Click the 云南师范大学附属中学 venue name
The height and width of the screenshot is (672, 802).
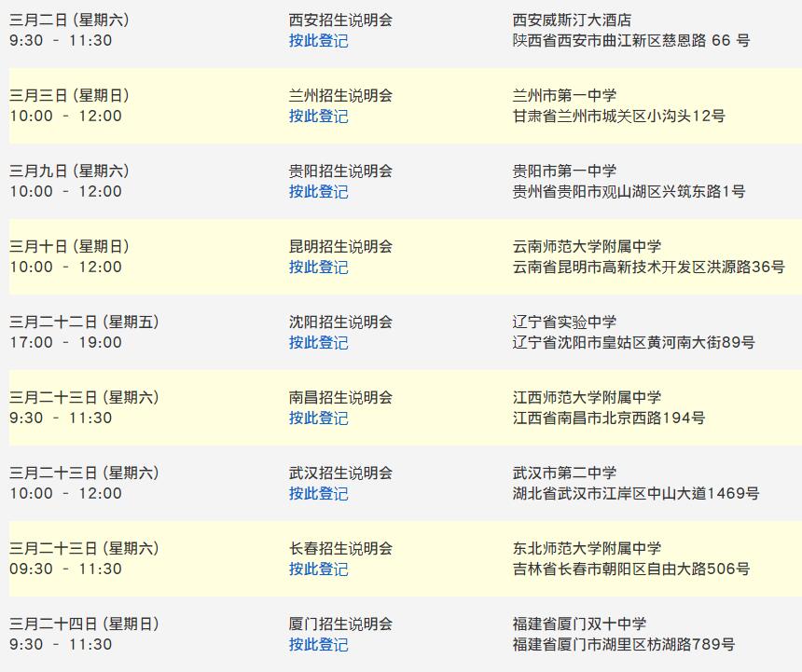point(587,246)
